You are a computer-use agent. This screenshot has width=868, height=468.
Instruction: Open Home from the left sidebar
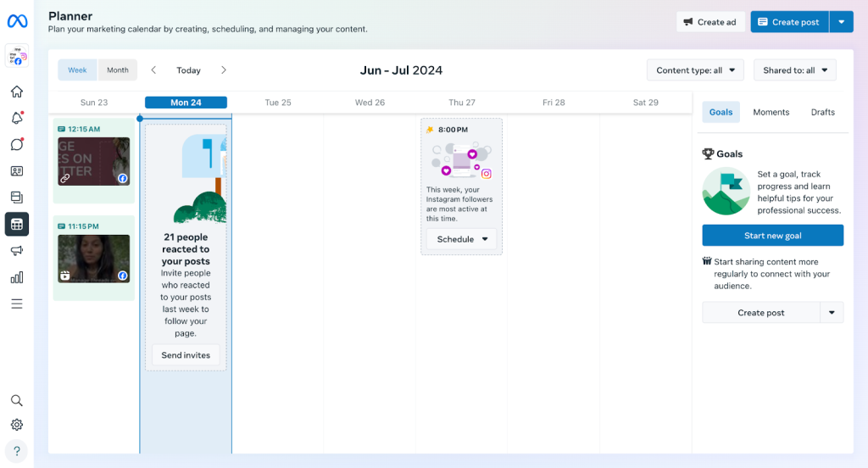(x=17, y=92)
